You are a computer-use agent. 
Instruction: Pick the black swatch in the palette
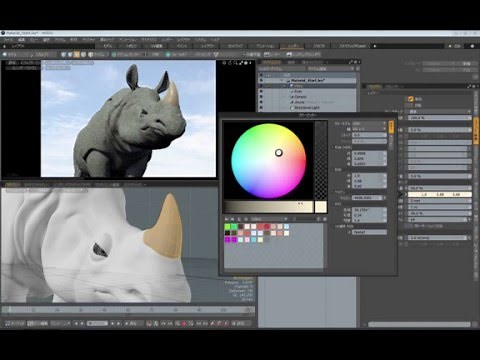(x=227, y=233)
